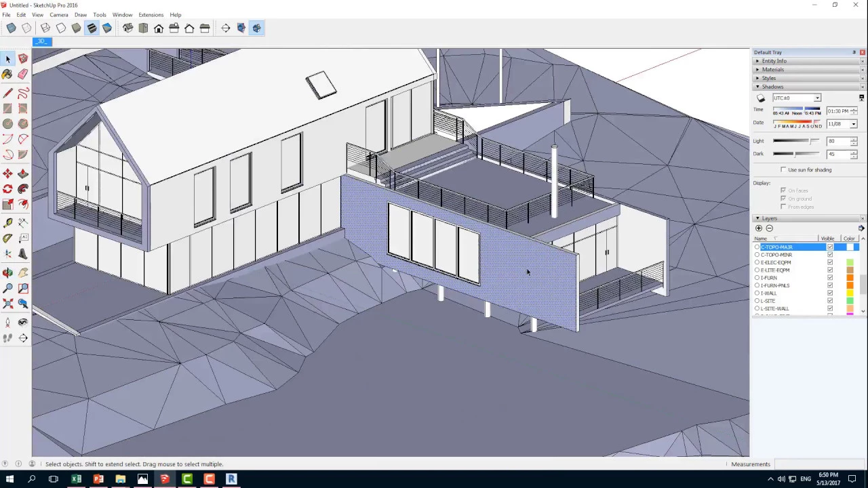Switch to X-Ray face style
Image resolution: width=868 pixels, height=488 pixels.
pyautogui.click(x=12, y=28)
